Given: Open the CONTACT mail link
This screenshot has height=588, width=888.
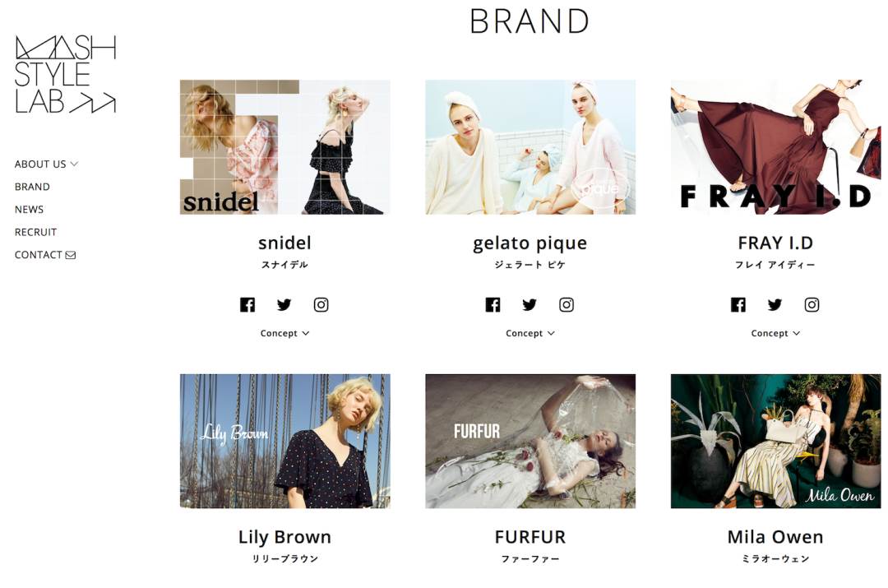Looking at the screenshot, I should 45,255.
